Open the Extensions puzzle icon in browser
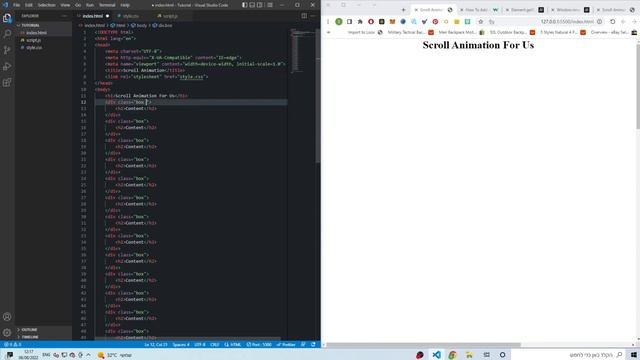 360,21
